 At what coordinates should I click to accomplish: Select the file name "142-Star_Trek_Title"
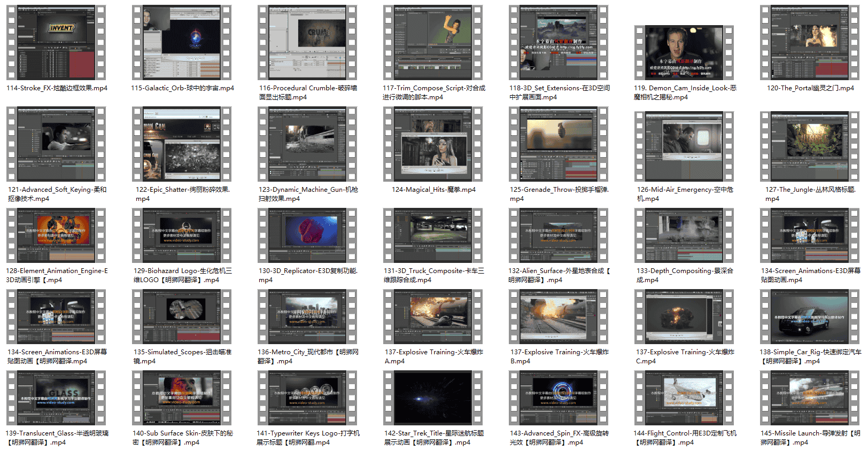pos(433,438)
